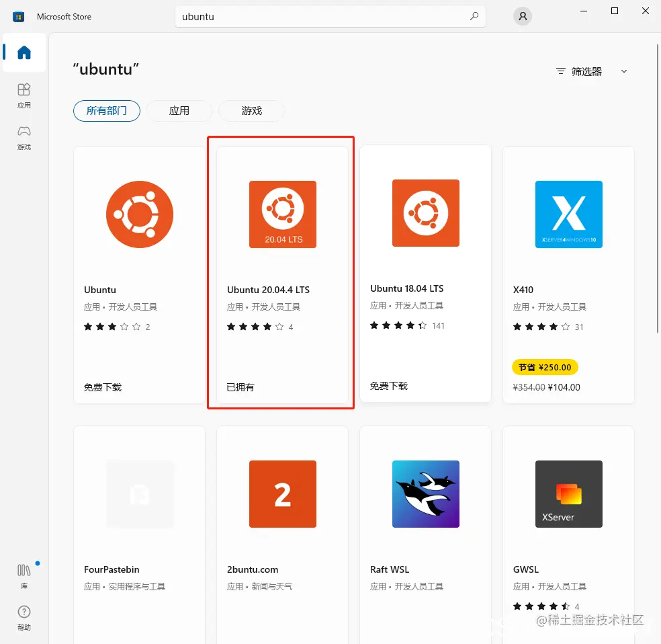
Task: Click the ¥354.00 struck-through original price
Action: pyautogui.click(x=529, y=387)
